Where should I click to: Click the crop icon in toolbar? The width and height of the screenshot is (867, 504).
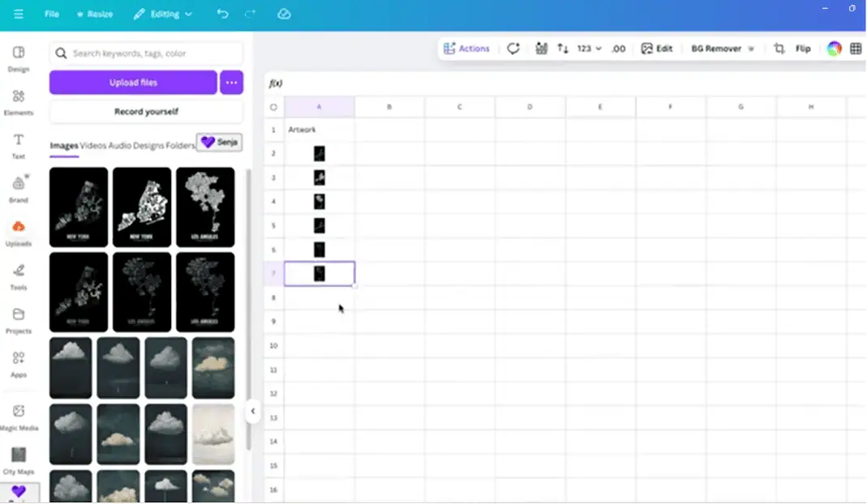click(x=779, y=49)
